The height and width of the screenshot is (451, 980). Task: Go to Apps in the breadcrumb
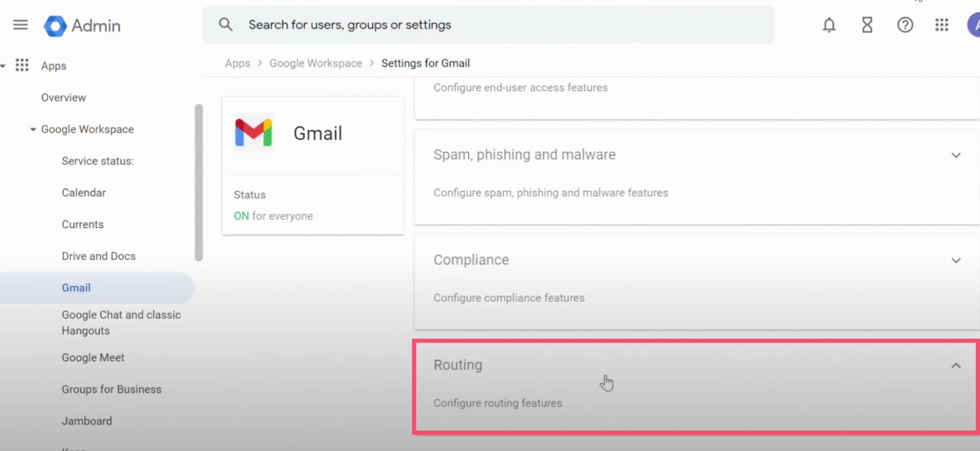click(237, 63)
